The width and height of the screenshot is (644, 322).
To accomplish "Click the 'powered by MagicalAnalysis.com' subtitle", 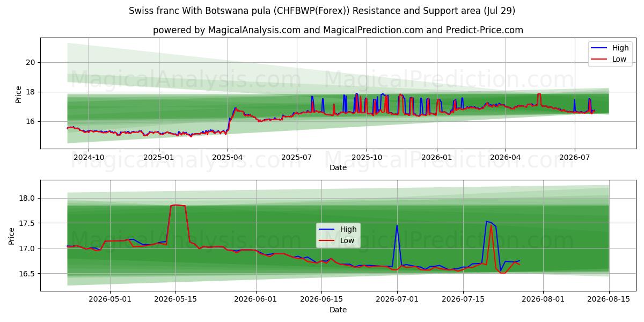I will [338, 30].
